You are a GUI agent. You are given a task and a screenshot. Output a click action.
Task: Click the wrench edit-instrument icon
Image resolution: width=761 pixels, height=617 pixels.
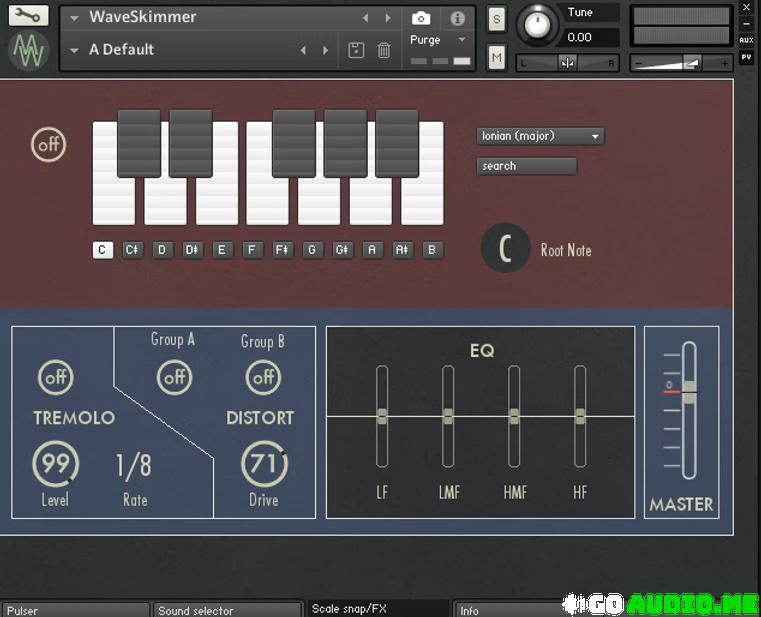click(x=28, y=16)
